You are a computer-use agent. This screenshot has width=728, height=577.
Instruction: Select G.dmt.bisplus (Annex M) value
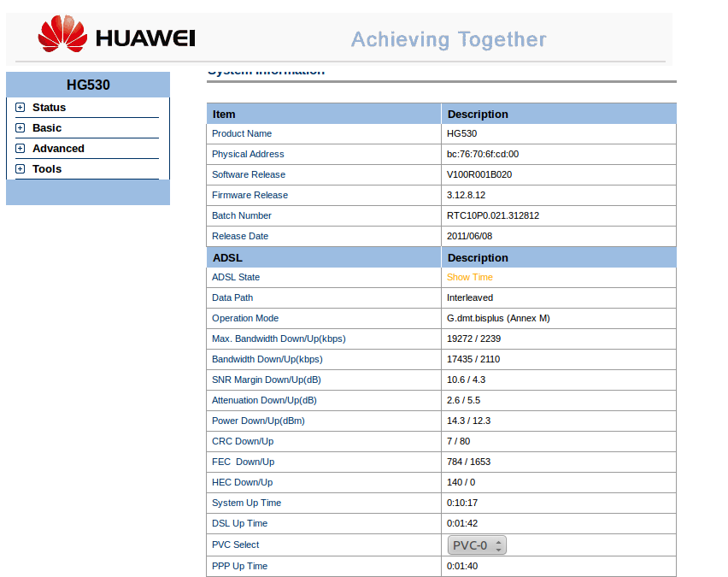498,318
